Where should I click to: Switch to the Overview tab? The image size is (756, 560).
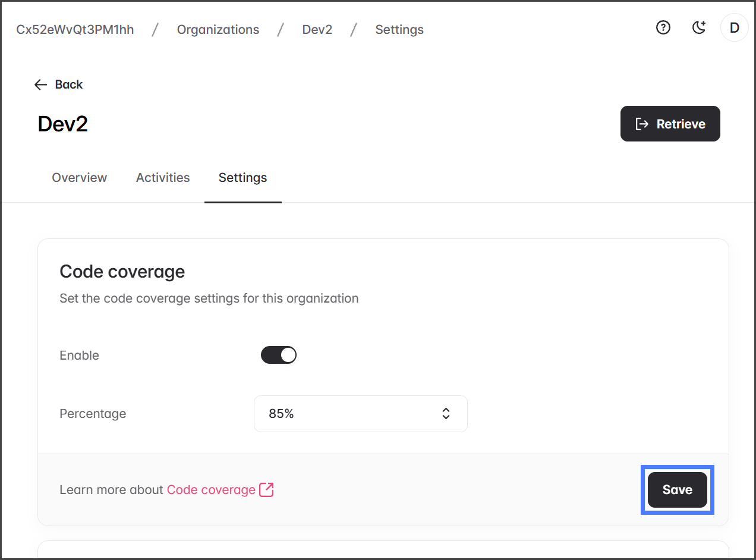tap(80, 178)
